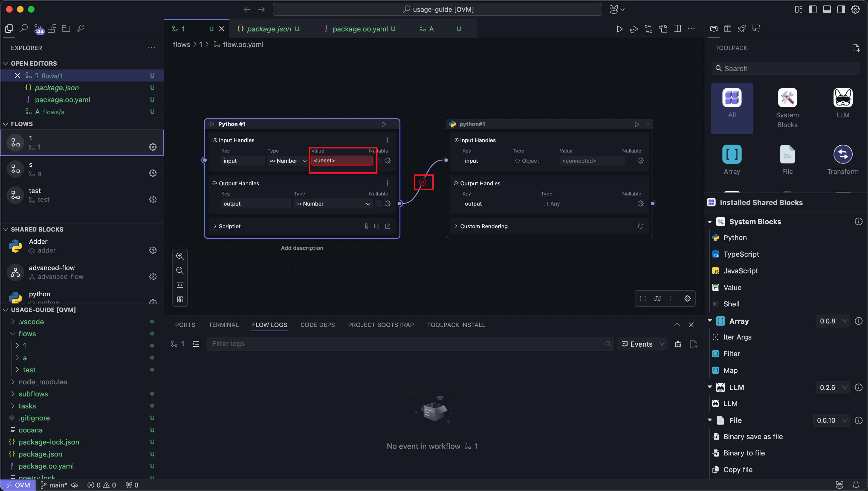Click Add description below Python node
The image size is (868, 491).
pyautogui.click(x=302, y=248)
